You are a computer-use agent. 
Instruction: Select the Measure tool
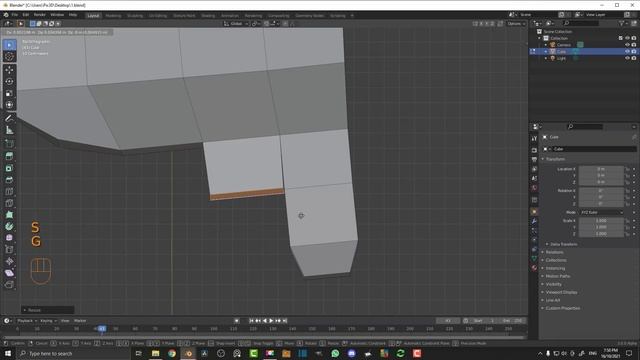(9, 130)
